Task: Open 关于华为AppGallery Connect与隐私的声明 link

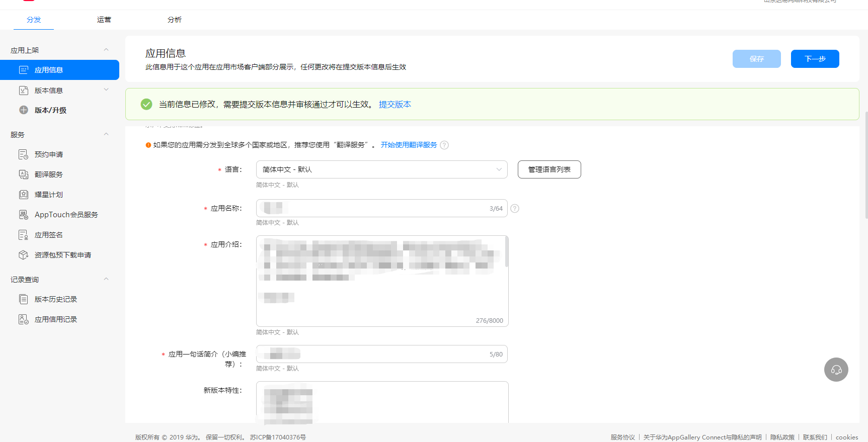Action: 702,437
